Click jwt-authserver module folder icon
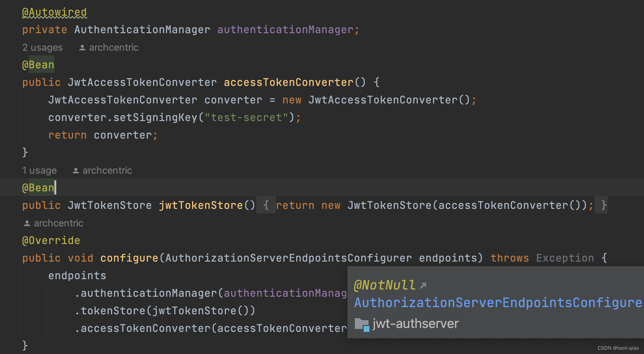The width and height of the screenshot is (644, 354). coord(362,324)
